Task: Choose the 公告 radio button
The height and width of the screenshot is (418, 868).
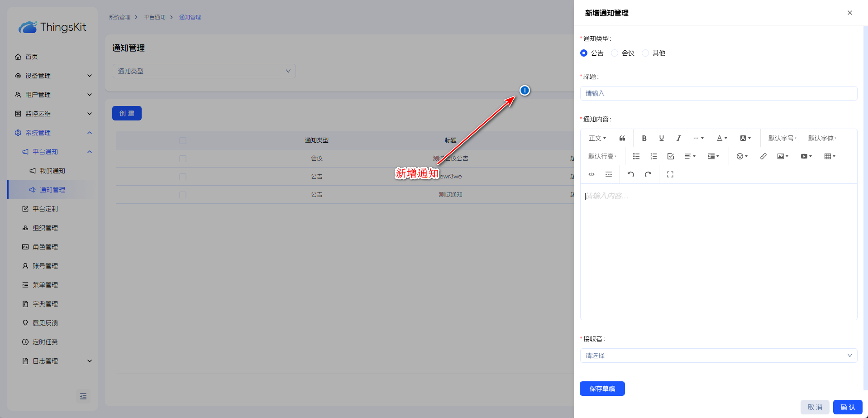Action: click(584, 53)
